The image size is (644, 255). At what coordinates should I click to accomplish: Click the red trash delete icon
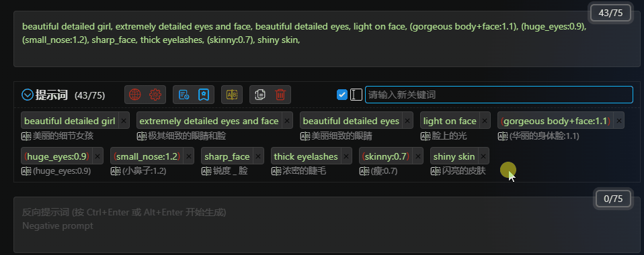[280, 95]
